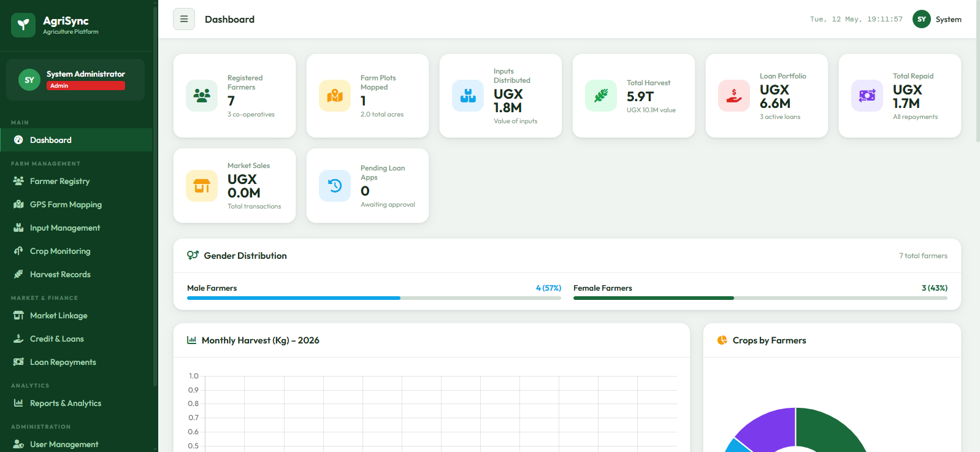
Task: Click the Input Management boxes icon
Action: [18, 228]
